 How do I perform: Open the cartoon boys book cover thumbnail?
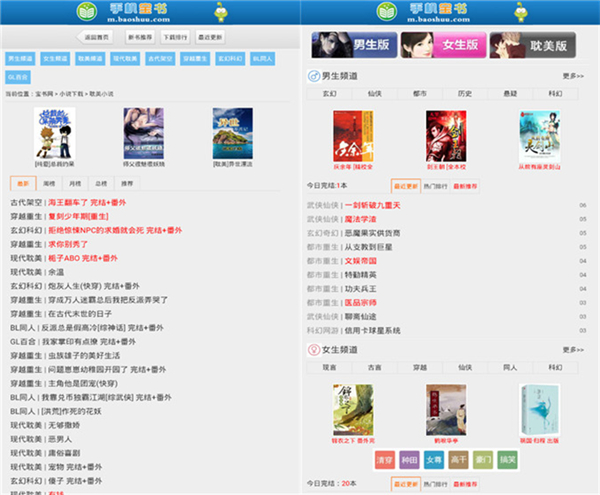pos(55,133)
